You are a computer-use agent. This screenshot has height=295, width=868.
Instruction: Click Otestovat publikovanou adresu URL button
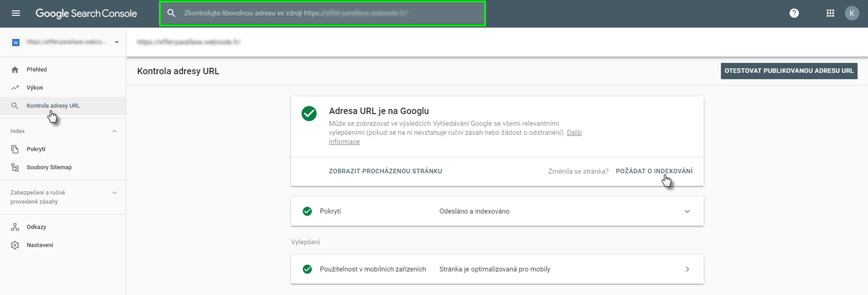coord(789,71)
